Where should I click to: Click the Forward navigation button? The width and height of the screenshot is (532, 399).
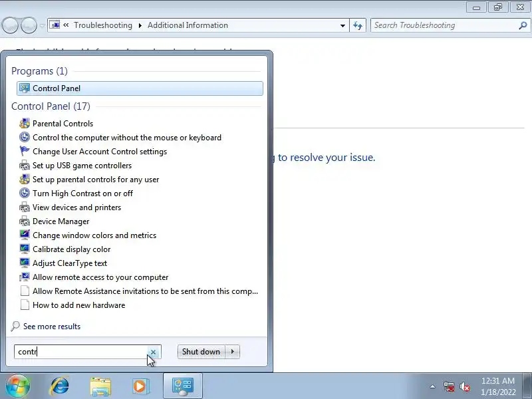click(x=29, y=25)
